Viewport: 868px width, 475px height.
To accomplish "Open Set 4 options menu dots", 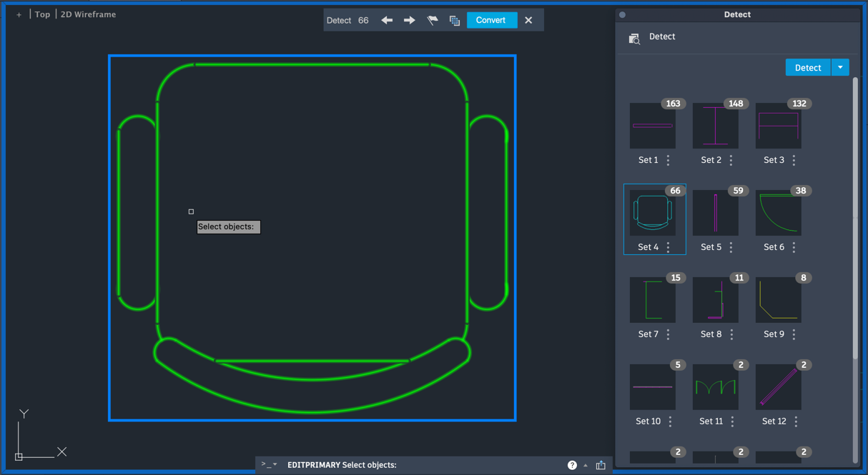I will [669, 247].
